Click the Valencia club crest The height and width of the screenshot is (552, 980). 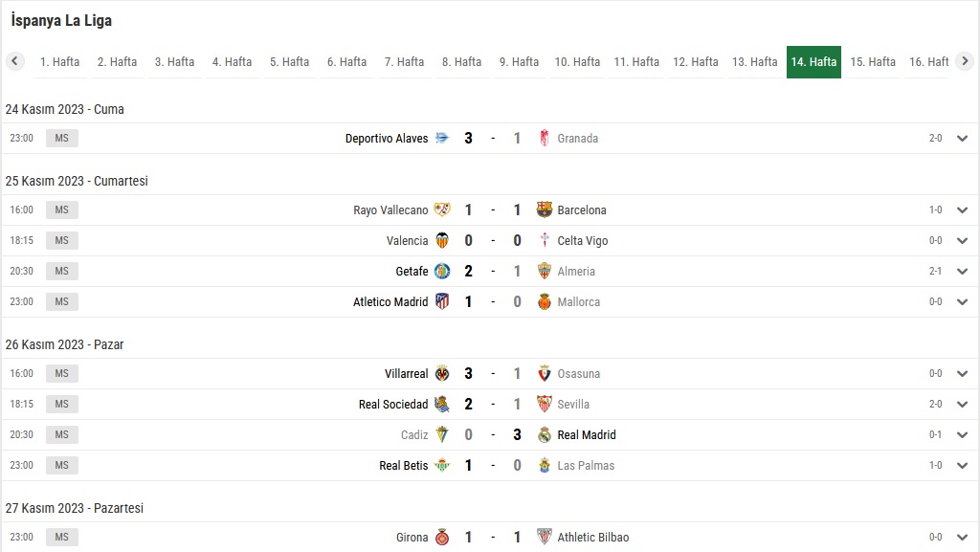pyautogui.click(x=442, y=240)
